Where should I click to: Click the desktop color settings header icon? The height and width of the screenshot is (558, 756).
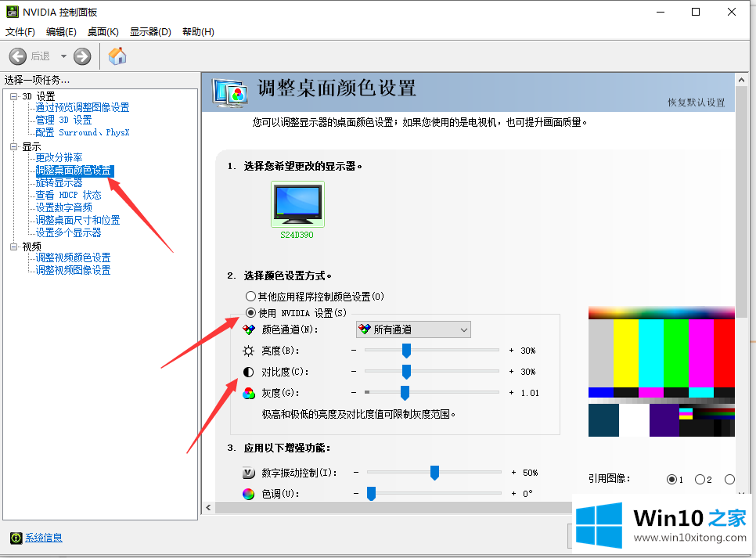[x=230, y=92]
